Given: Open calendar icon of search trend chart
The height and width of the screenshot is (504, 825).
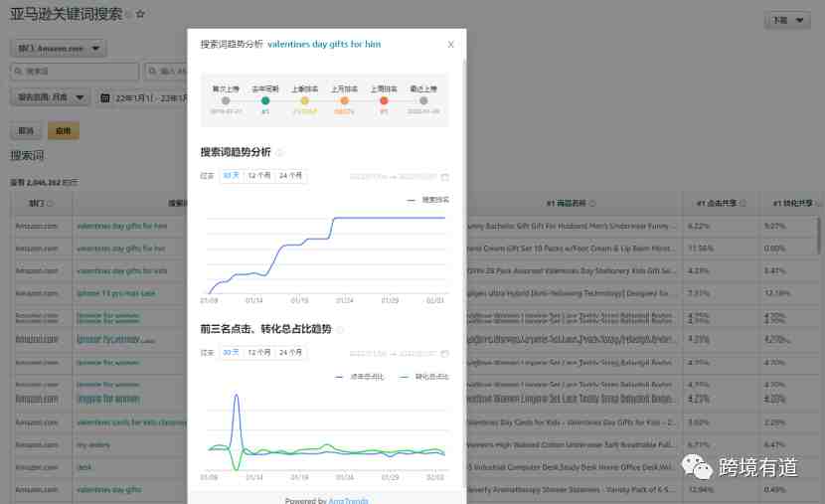Looking at the screenshot, I should [444, 177].
